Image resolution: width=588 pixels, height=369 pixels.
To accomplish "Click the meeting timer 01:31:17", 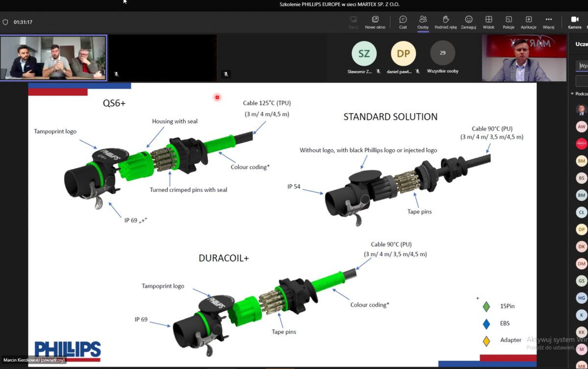I will (23, 22).
